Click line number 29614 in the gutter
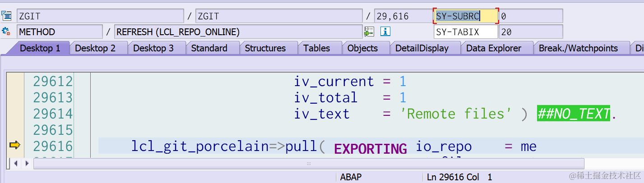 pyautogui.click(x=53, y=114)
